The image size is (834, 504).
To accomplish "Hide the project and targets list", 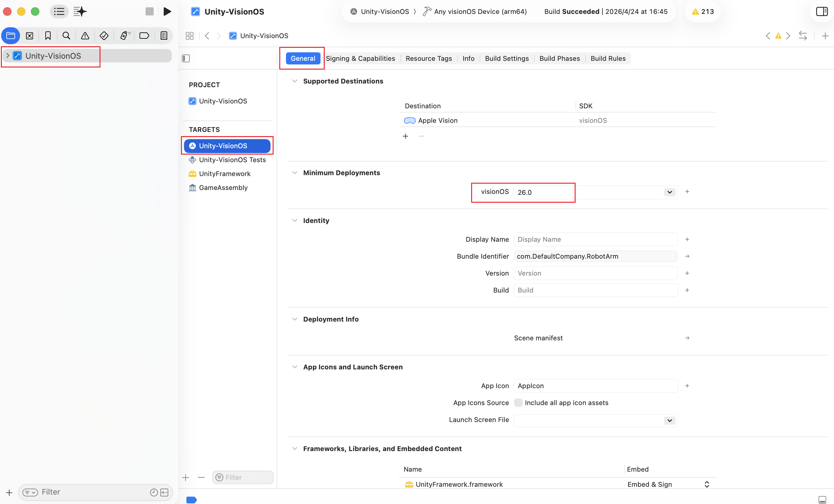I will click(x=186, y=59).
